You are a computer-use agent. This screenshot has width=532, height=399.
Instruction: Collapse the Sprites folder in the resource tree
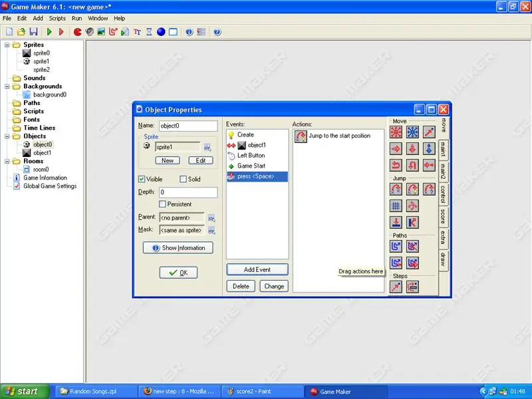pyautogui.click(x=7, y=45)
